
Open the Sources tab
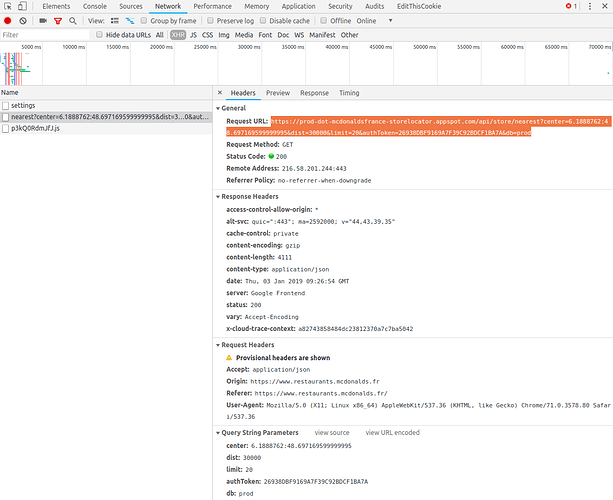[x=131, y=6]
